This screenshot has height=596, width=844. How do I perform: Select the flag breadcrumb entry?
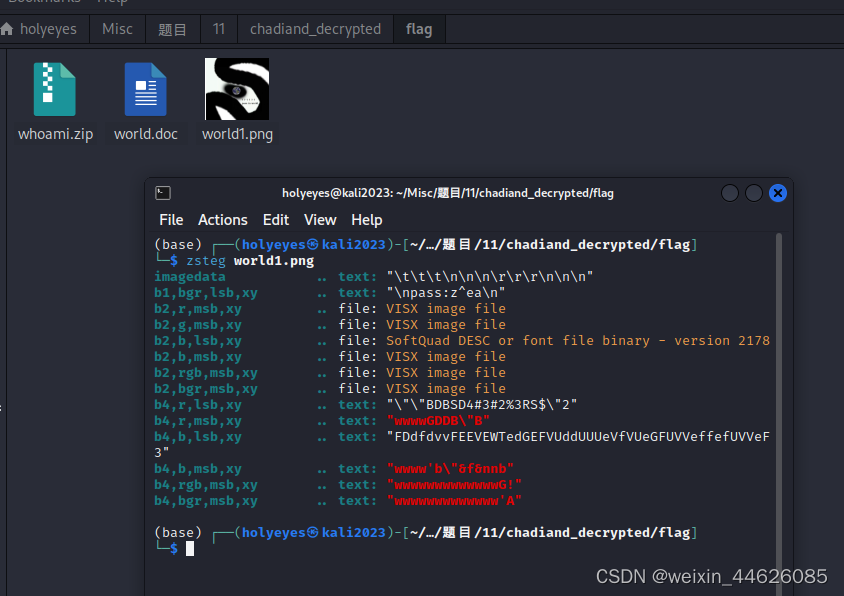[419, 29]
